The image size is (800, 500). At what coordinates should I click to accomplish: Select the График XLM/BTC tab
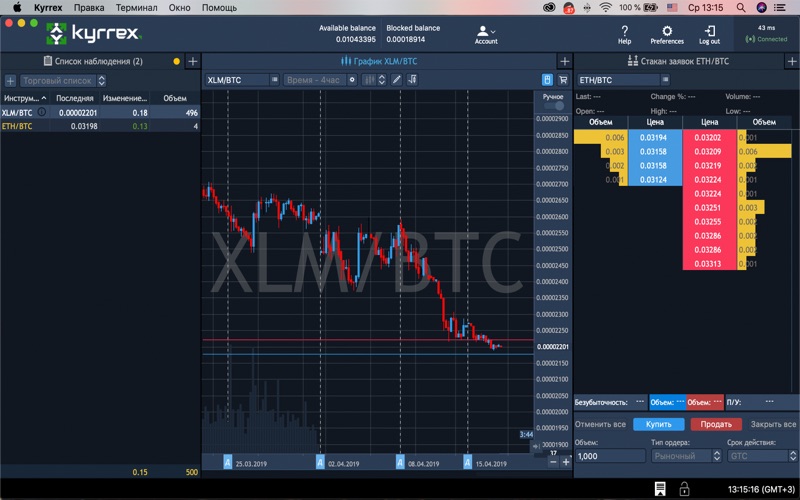tap(379, 61)
